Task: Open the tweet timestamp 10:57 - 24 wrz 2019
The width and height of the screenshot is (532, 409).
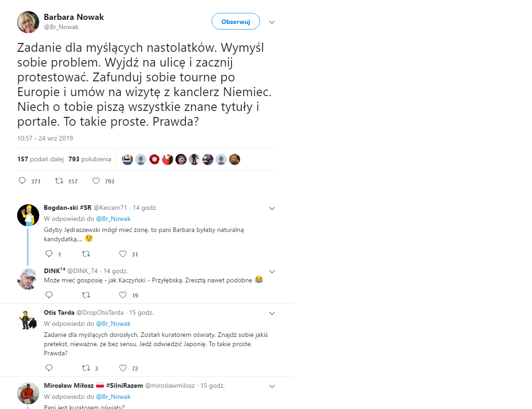Action: 45,138
